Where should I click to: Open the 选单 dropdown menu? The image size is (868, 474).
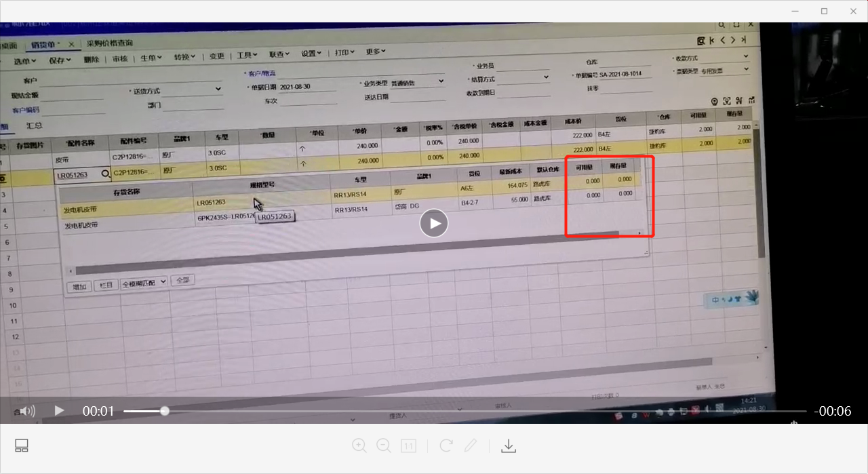(x=26, y=60)
